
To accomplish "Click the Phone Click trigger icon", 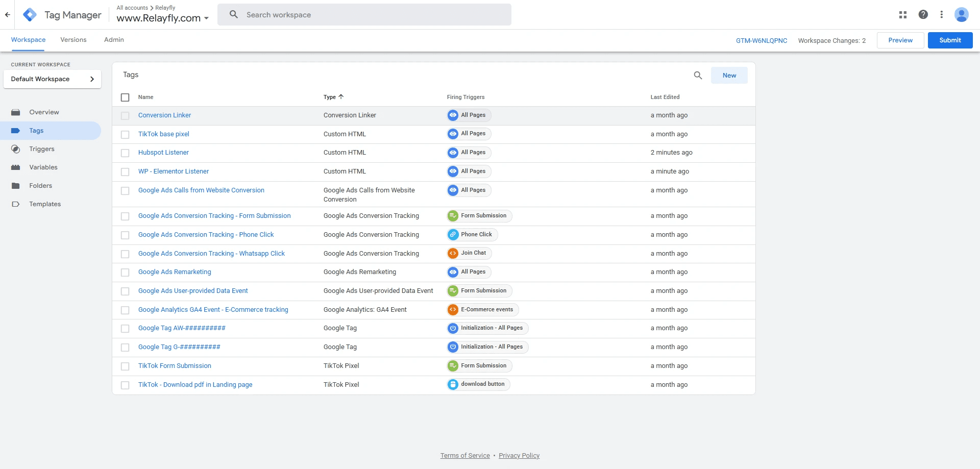I will pyautogui.click(x=453, y=235).
